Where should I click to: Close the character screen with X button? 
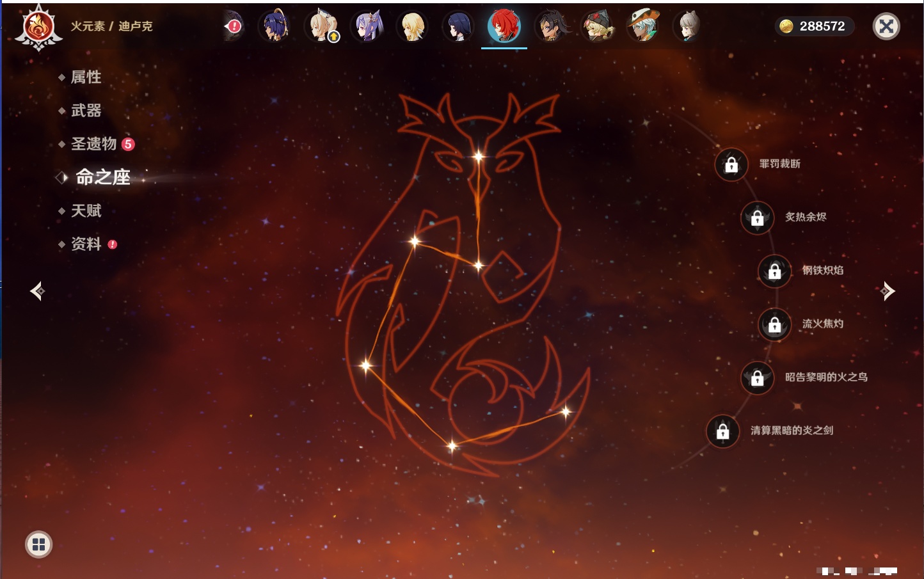point(886,26)
